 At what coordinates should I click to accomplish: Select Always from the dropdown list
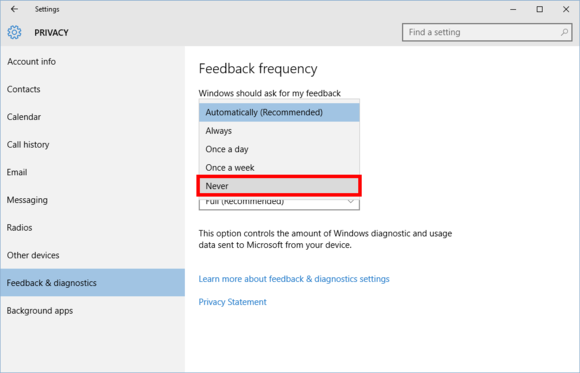click(x=279, y=131)
